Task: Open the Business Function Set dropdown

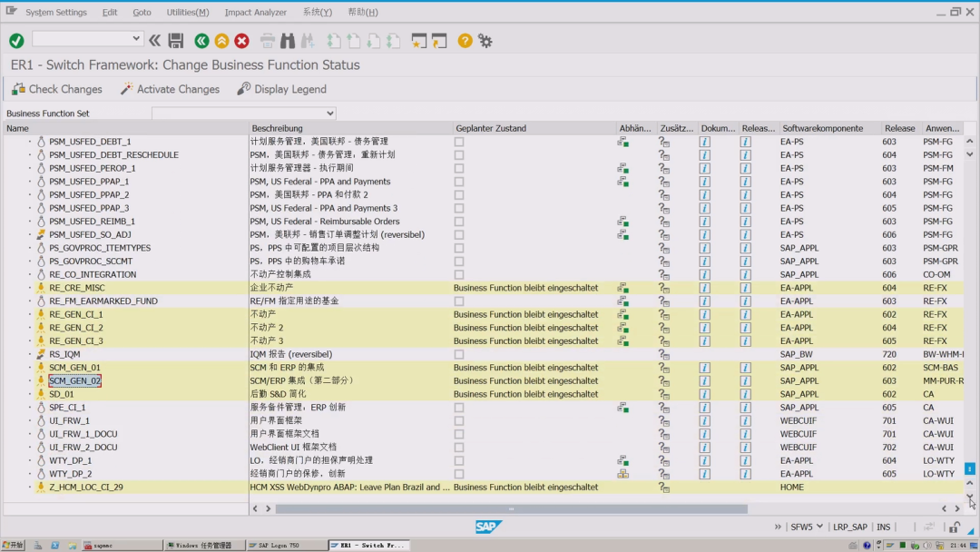Action: coord(330,113)
